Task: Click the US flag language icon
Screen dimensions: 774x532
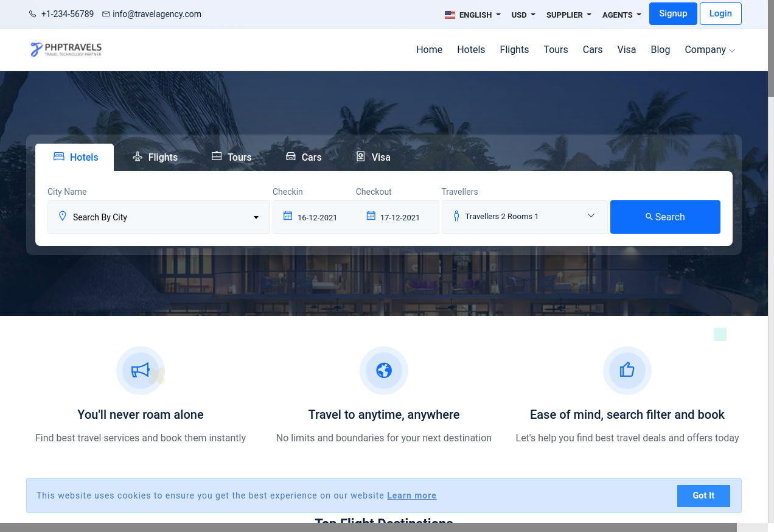Action: pyautogui.click(x=450, y=15)
